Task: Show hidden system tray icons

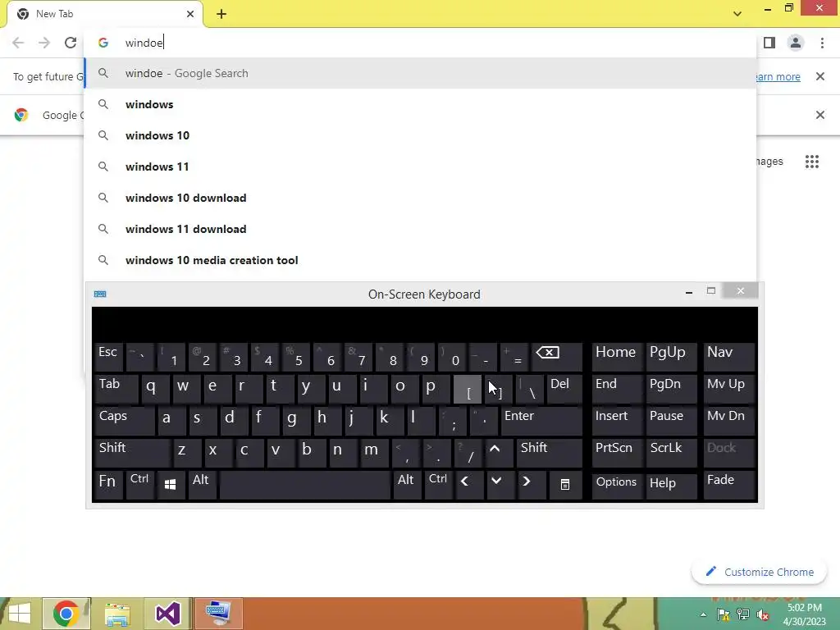Action: click(x=703, y=614)
